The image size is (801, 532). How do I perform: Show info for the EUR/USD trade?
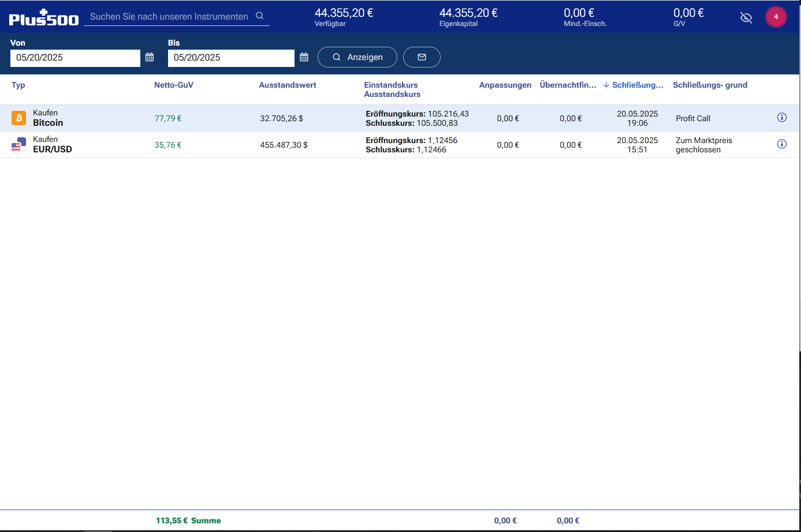point(782,144)
